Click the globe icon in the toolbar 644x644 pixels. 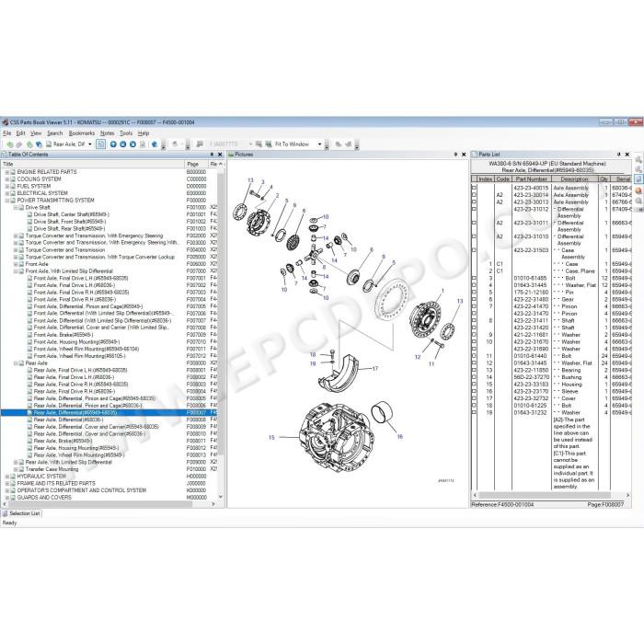click(155, 144)
